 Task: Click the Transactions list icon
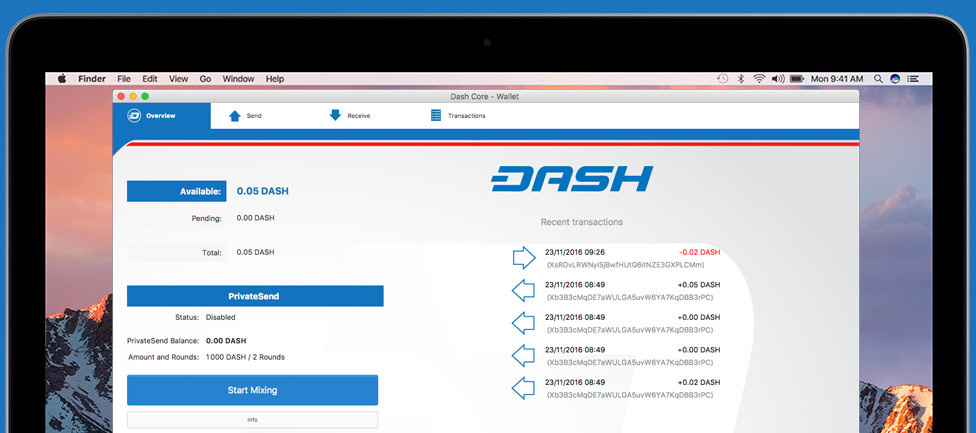(436, 116)
